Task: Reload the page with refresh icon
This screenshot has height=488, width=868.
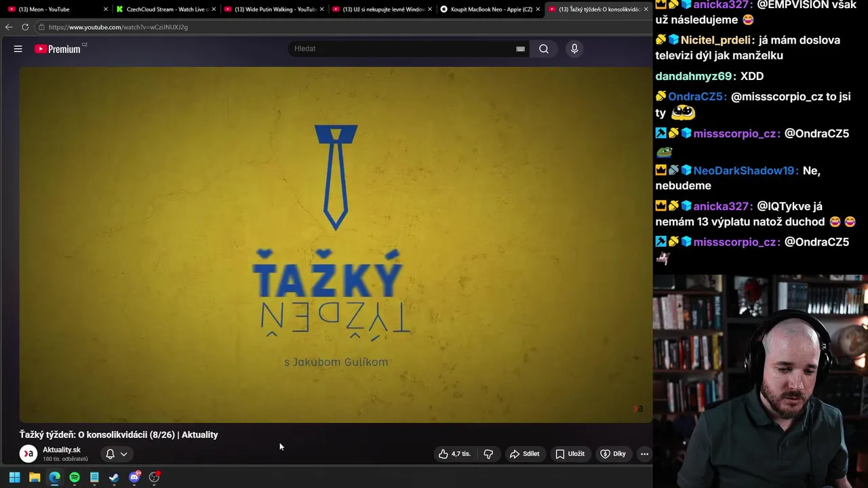Action: point(25,27)
